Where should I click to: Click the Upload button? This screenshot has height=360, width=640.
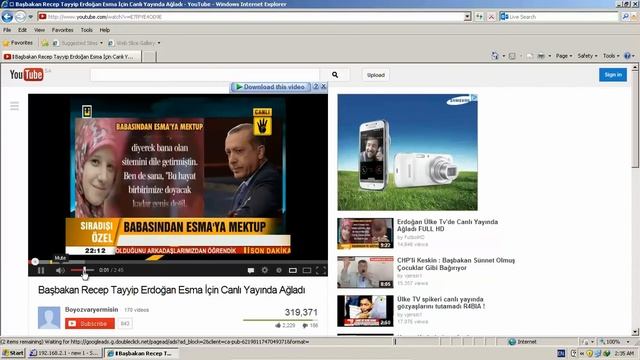[x=376, y=75]
